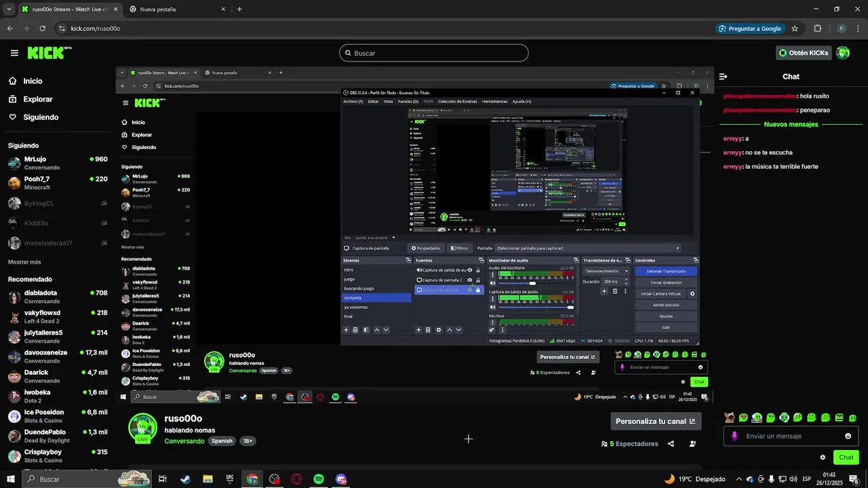Open MrLujo channel in the Siguiendo list

[x=58, y=163]
